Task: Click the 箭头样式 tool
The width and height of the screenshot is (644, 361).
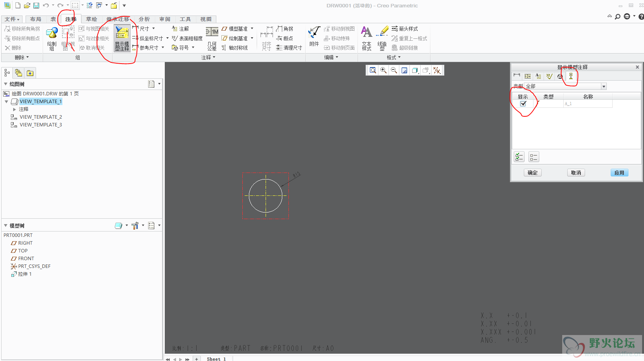Action: [405, 29]
